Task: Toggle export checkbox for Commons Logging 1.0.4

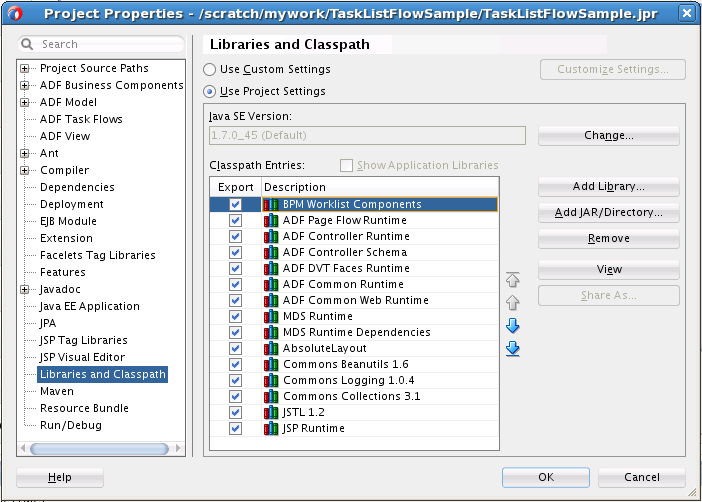Action: [x=235, y=381]
